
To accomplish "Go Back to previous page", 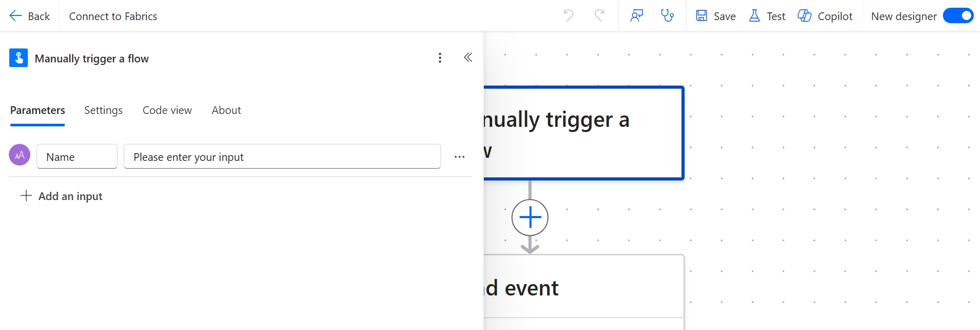I will coord(30,16).
